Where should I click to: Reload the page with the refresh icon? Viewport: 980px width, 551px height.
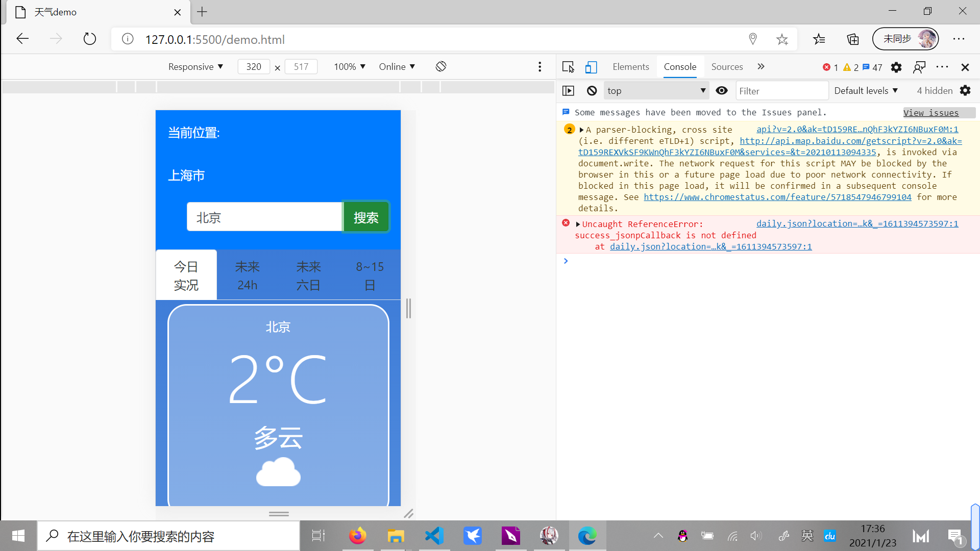(90, 39)
